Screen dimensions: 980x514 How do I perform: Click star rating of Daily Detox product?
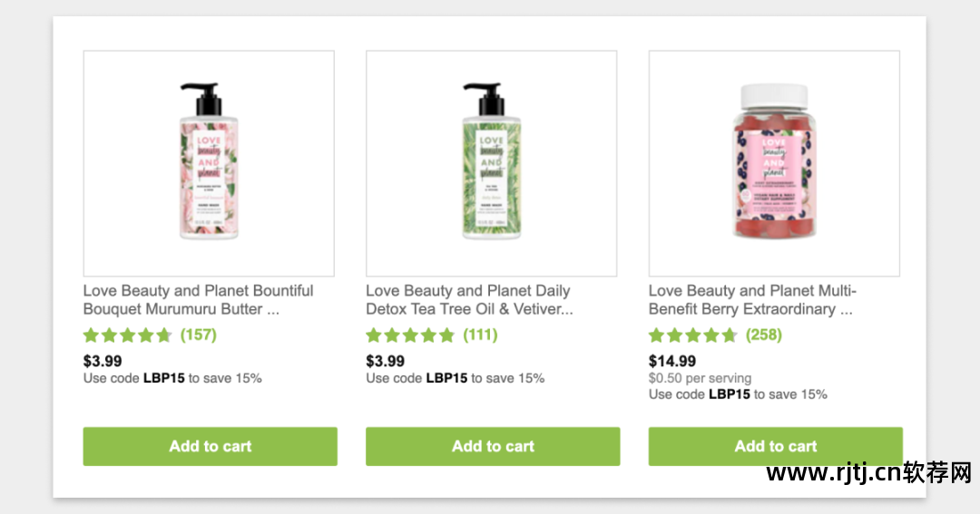click(410, 335)
